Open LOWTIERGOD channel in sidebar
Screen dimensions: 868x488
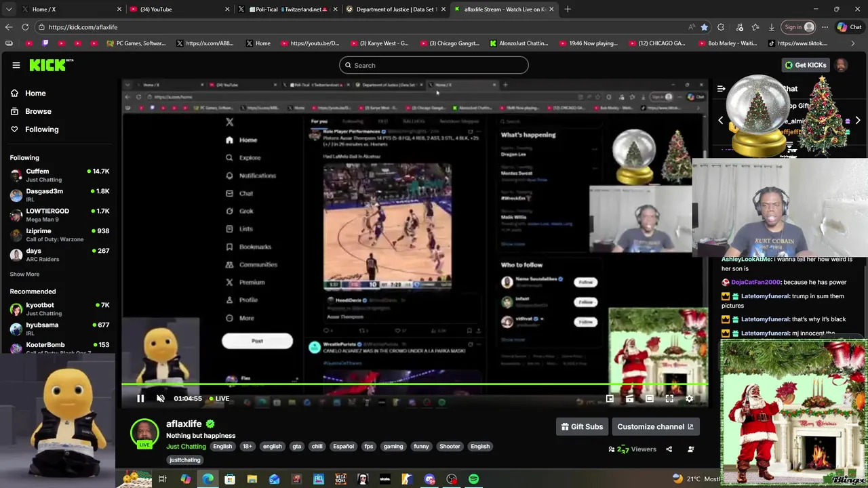(x=60, y=215)
